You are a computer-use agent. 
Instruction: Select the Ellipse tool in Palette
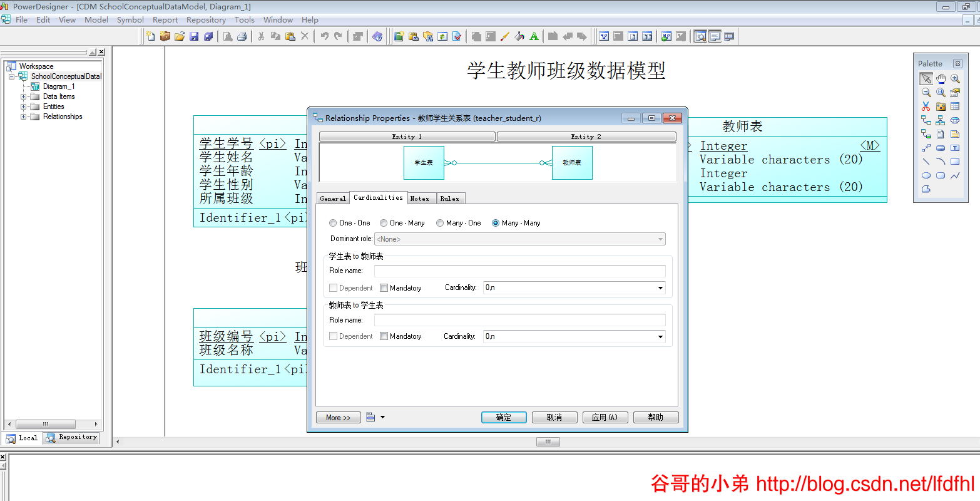926,175
